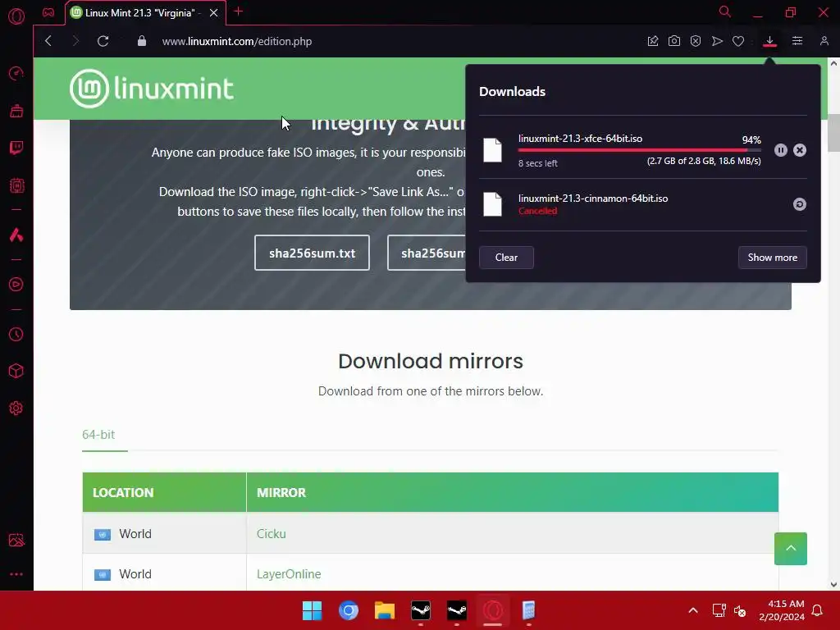The width and height of the screenshot is (840, 630).
Task: Click the xfce download progress bar
Action: (x=639, y=150)
